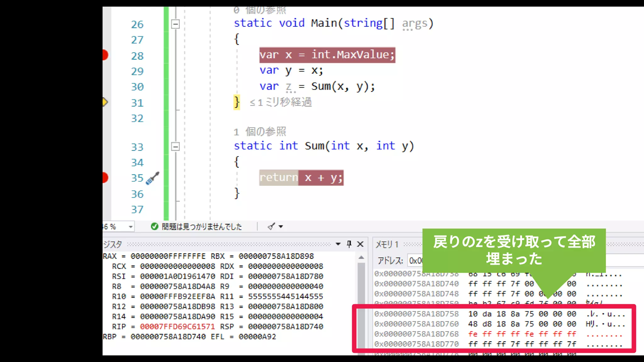This screenshot has width=644, height=362.
Task: Open the code cleanup dropdown arrow
Action: 281,227
